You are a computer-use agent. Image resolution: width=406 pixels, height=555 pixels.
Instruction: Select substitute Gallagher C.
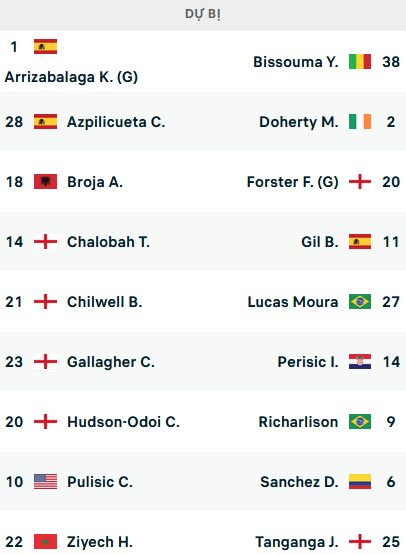[x=111, y=362]
